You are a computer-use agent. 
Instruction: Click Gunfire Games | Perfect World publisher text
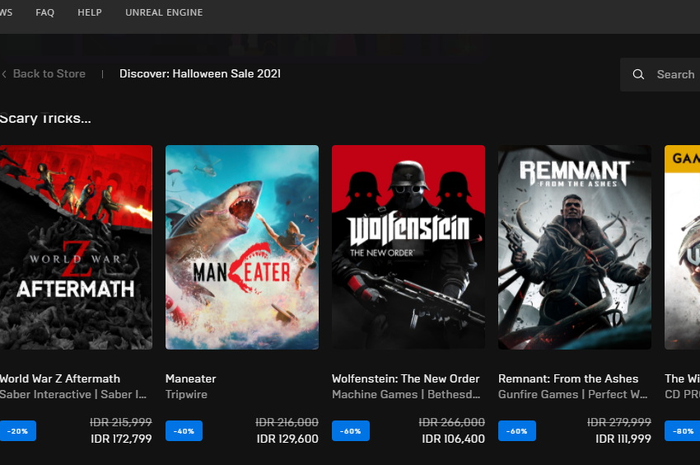click(573, 394)
